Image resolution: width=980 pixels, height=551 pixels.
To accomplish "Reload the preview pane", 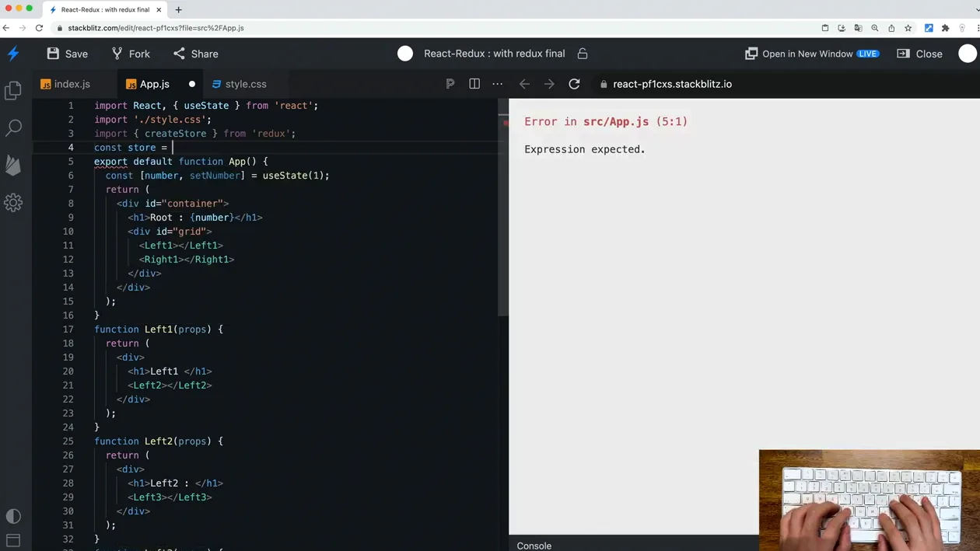I will pos(574,84).
